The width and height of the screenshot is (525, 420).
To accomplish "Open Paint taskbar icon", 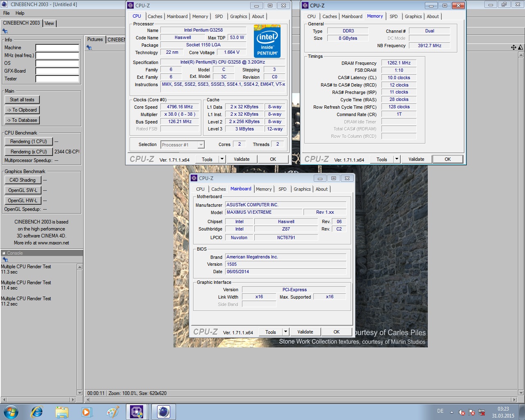I will (112, 412).
